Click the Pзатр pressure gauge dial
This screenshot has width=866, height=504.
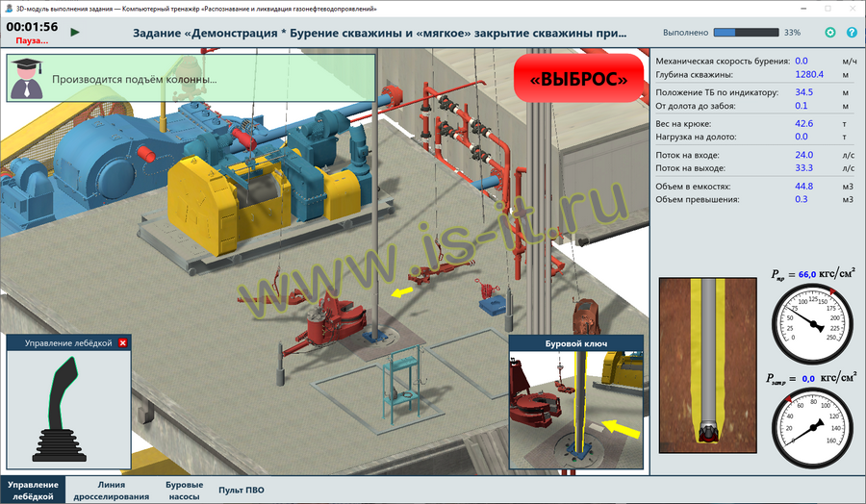(812, 427)
